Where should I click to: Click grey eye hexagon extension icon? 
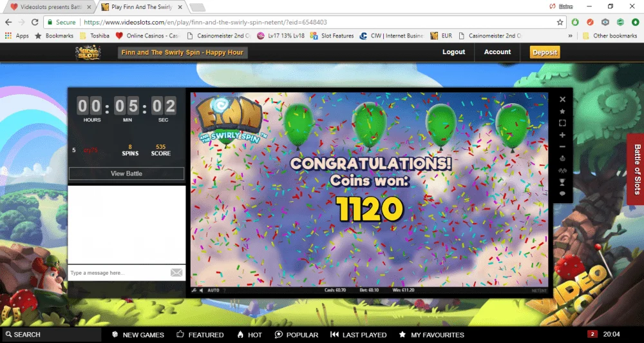tap(605, 22)
